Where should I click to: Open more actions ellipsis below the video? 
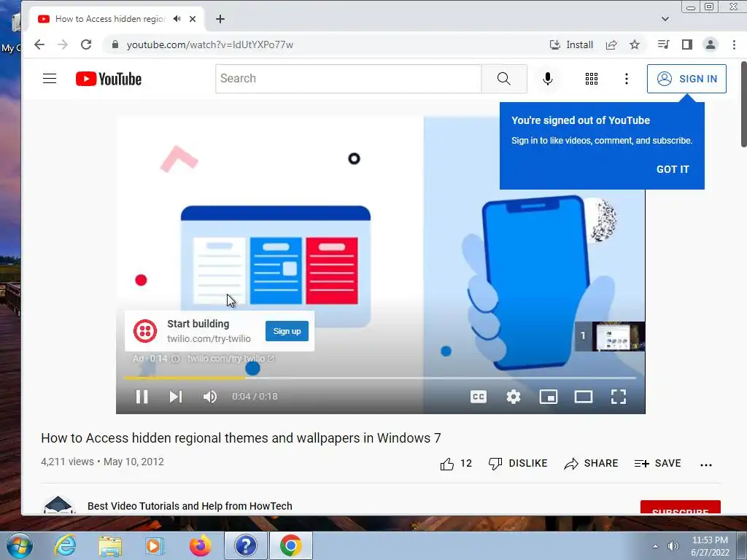(x=706, y=464)
